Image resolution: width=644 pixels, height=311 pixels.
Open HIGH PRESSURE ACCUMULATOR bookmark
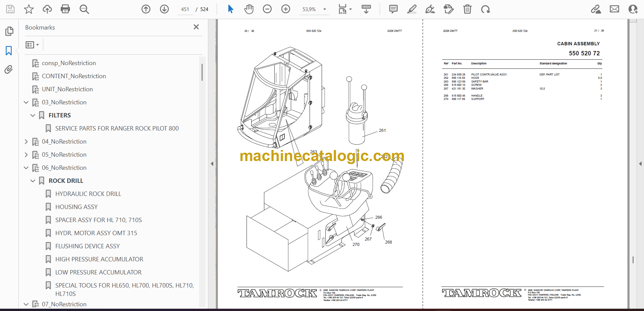click(99, 259)
